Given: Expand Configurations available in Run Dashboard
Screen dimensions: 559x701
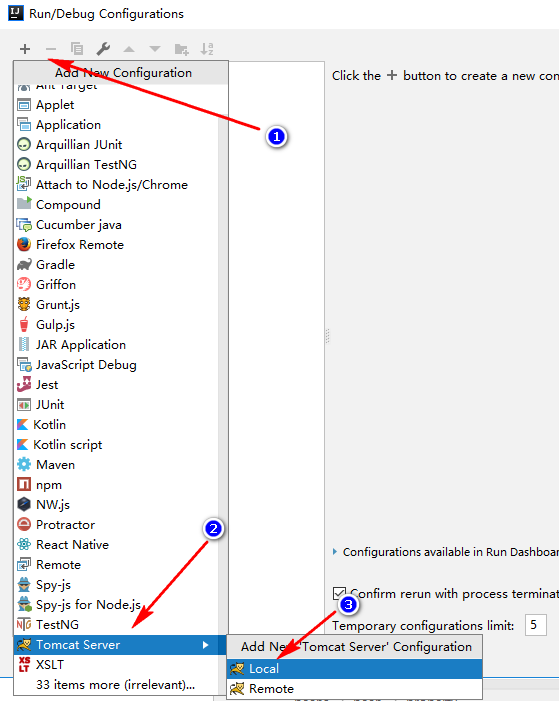Looking at the screenshot, I should click(x=335, y=552).
